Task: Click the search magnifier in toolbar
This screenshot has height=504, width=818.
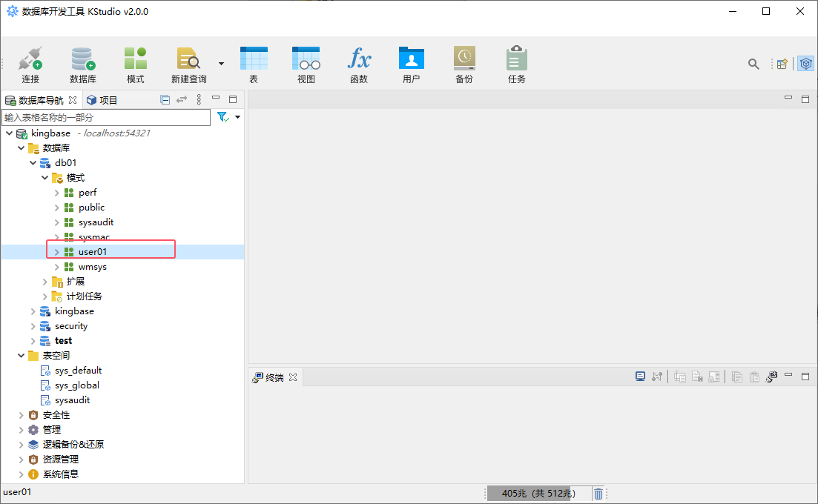Action: [753, 64]
